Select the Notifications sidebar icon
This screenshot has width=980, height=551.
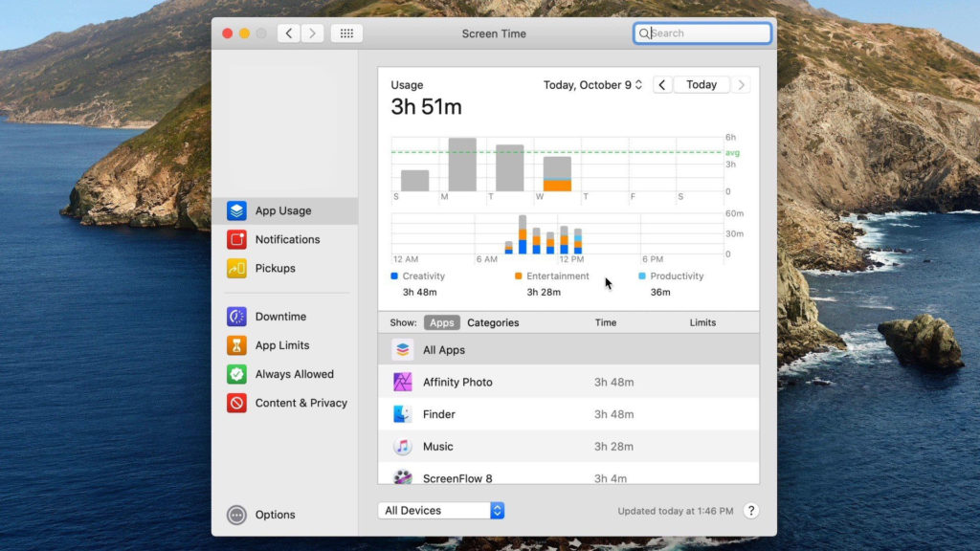(236, 240)
